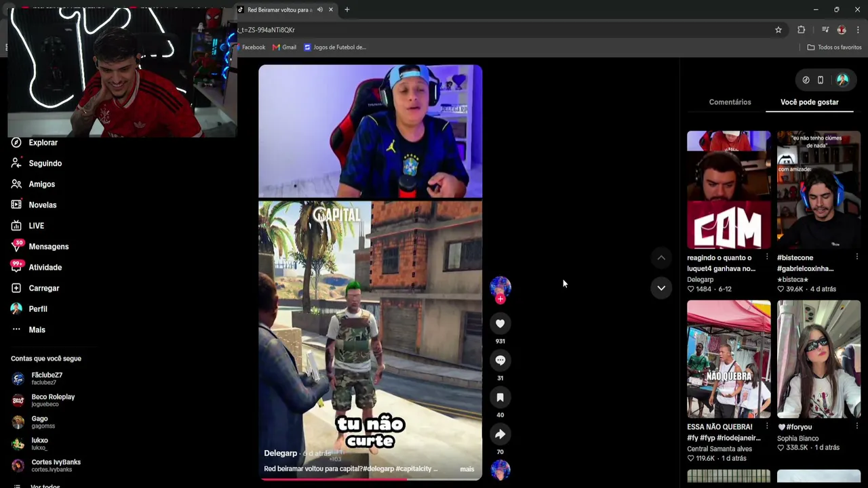Click the TikTok coin icon in top pill
Viewport: 868px width, 488px height.
pos(806,80)
